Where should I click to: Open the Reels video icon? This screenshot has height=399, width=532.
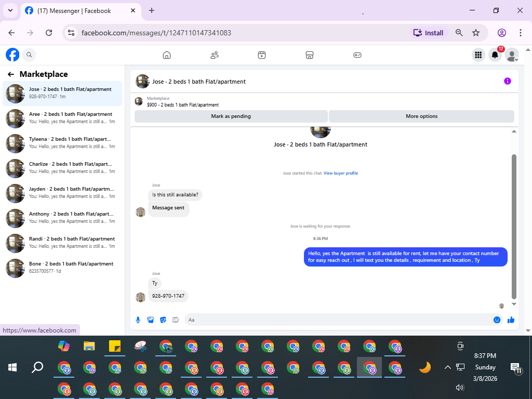coord(262,55)
